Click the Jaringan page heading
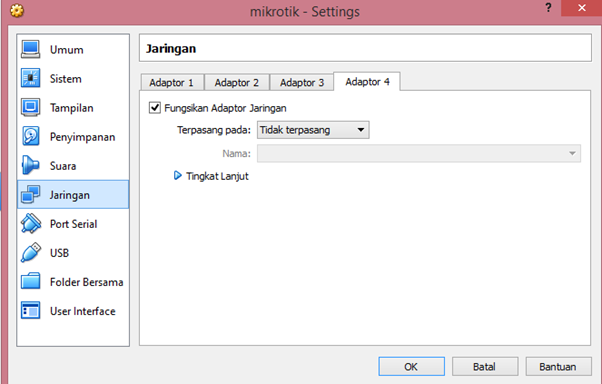The height and width of the screenshot is (384, 602). 171,49
